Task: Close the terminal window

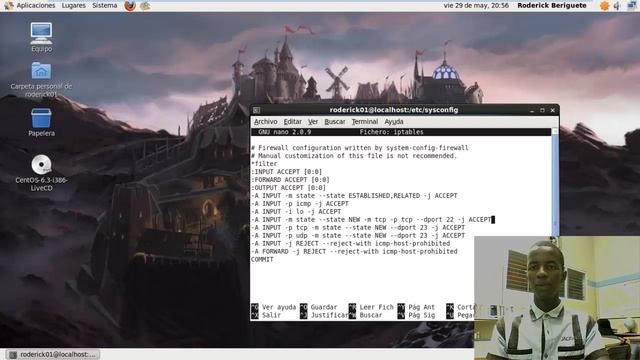Action: 553,110
